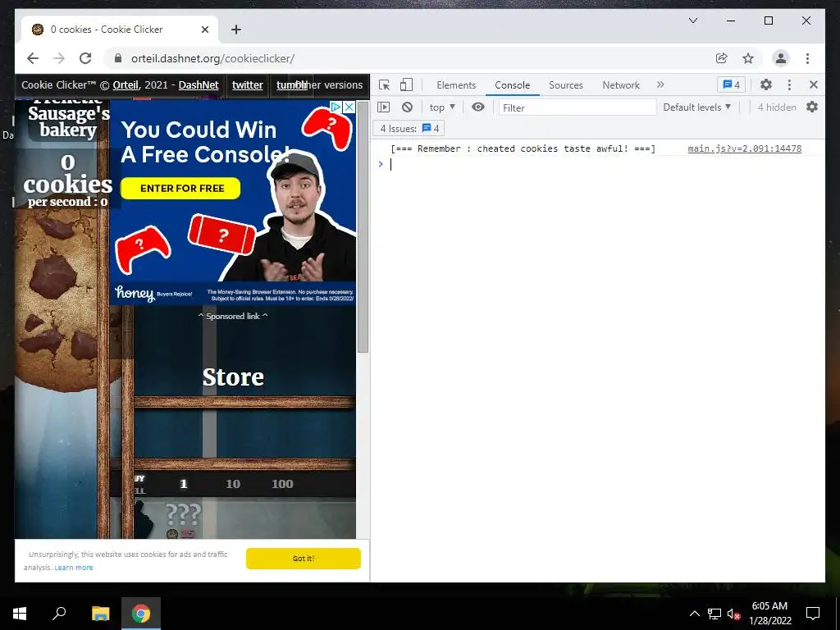840x630 pixels.
Task: Open the Sources tab
Action: click(566, 85)
